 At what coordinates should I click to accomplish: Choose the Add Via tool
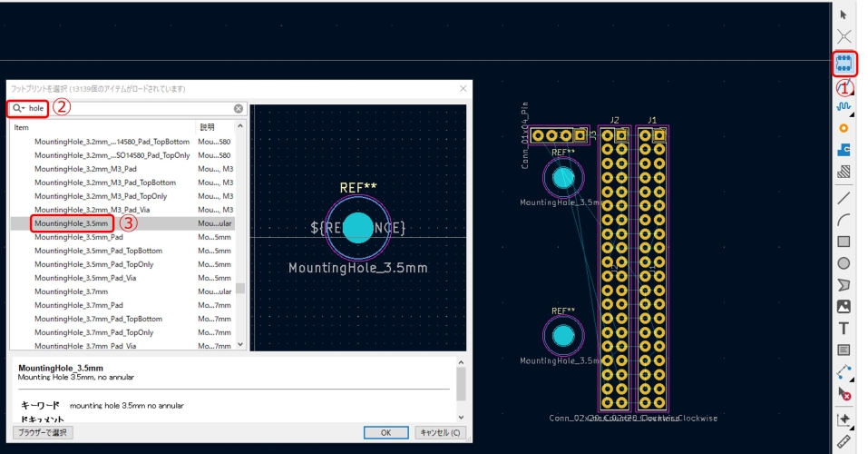point(844,128)
